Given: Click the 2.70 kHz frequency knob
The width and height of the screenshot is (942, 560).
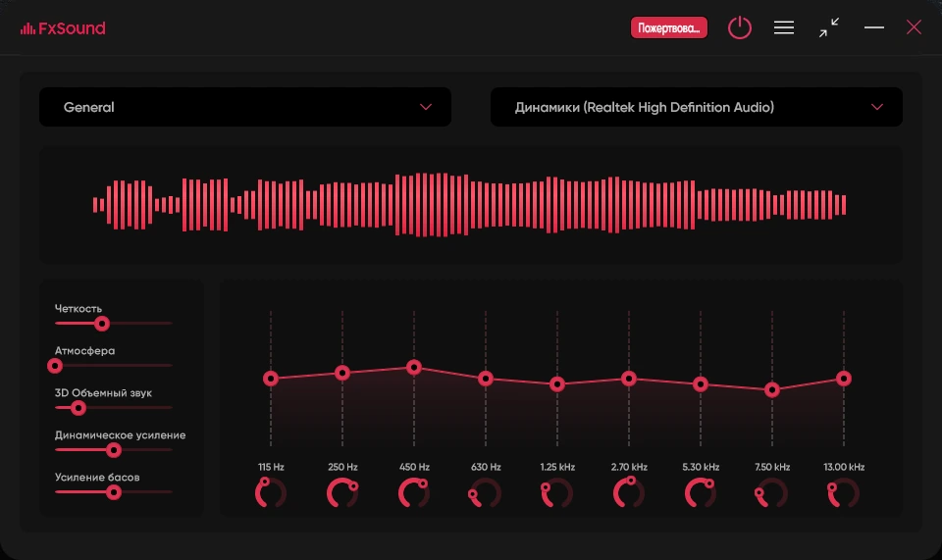Looking at the screenshot, I should point(629,492).
